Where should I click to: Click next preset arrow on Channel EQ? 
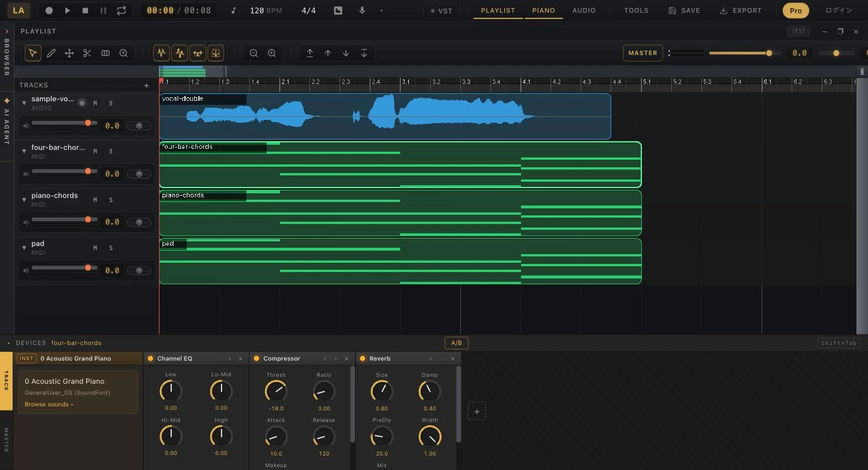pyautogui.click(x=230, y=359)
